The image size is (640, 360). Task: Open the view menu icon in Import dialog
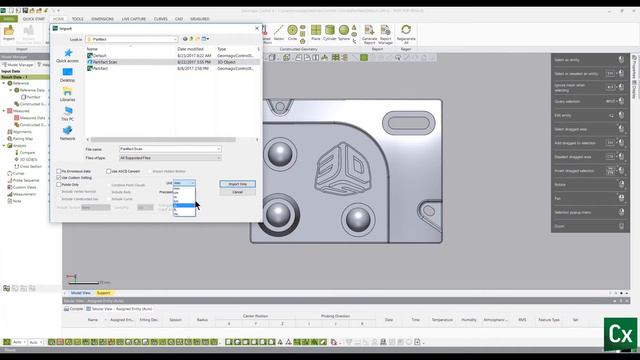[x=205, y=39]
